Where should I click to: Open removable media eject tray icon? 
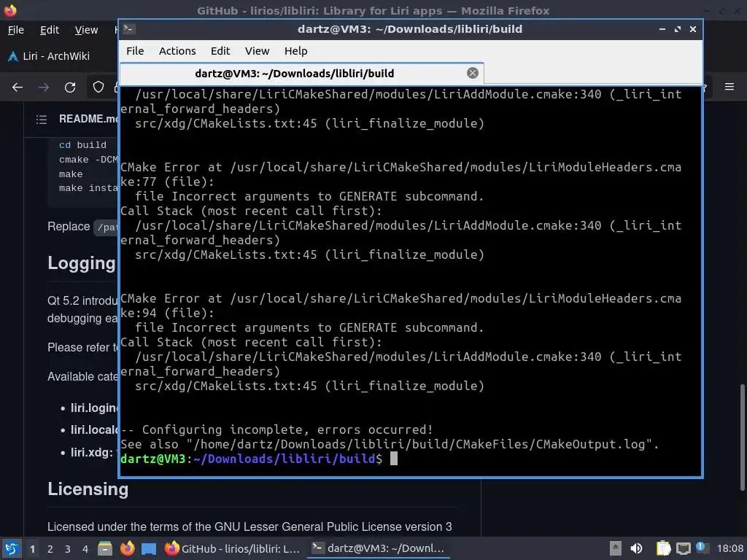click(616, 548)
